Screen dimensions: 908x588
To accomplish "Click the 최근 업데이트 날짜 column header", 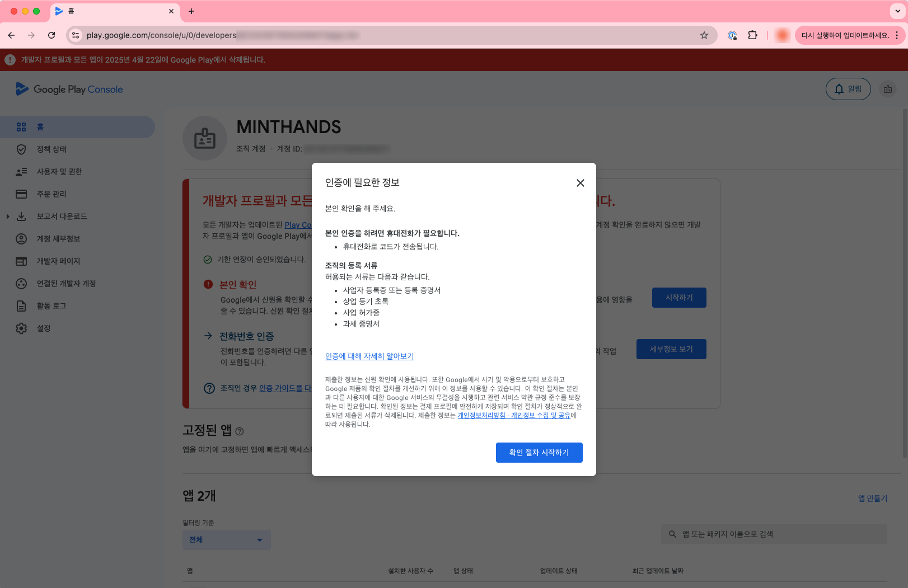I will click(658, 571).
